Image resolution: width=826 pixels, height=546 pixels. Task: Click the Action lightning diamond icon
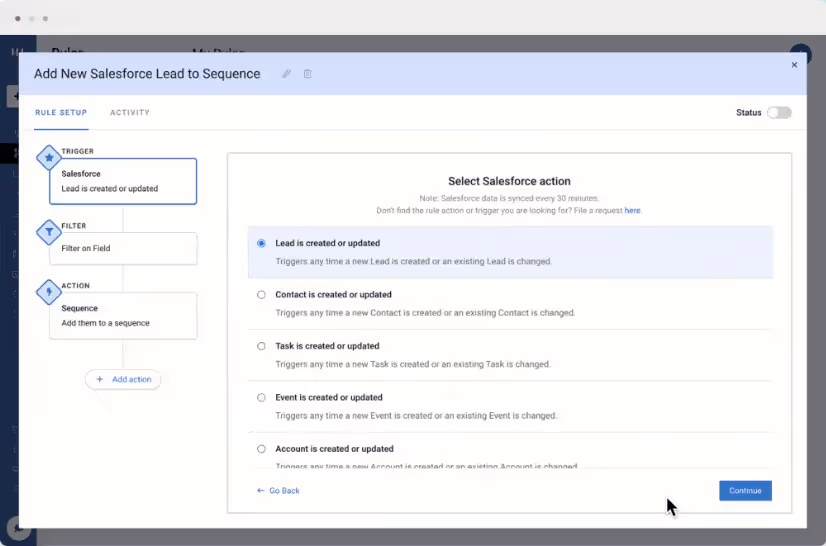(x=49, y=292)
